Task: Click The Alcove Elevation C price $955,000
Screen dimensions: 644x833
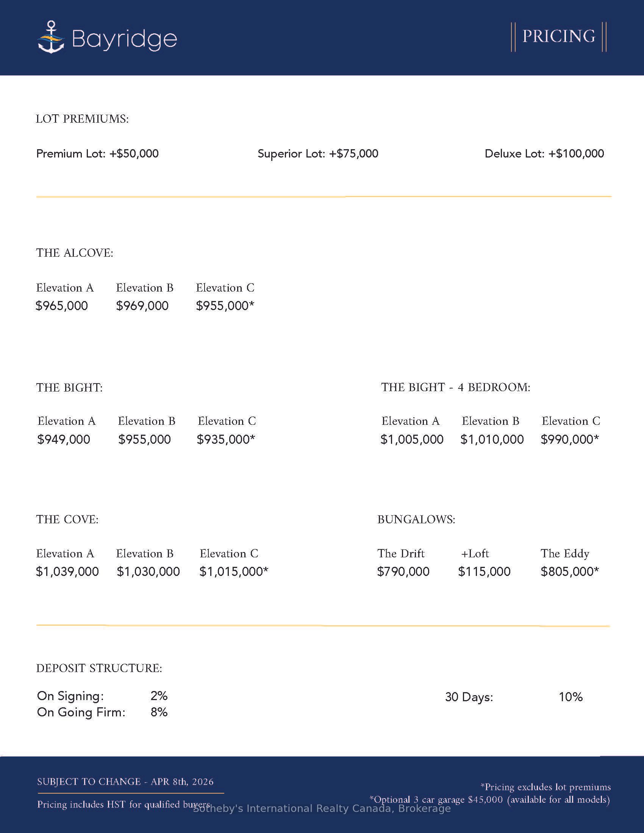Action: pos(225,306)
